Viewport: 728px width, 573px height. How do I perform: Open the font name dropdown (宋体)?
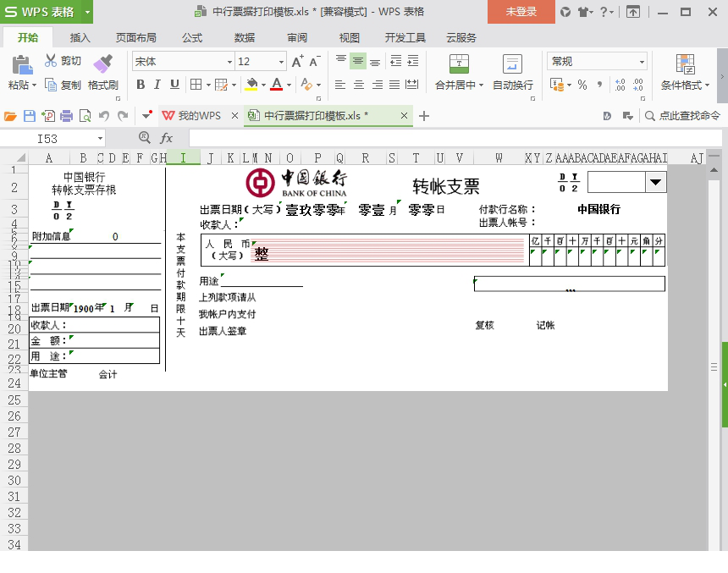(x=229, y=62)
